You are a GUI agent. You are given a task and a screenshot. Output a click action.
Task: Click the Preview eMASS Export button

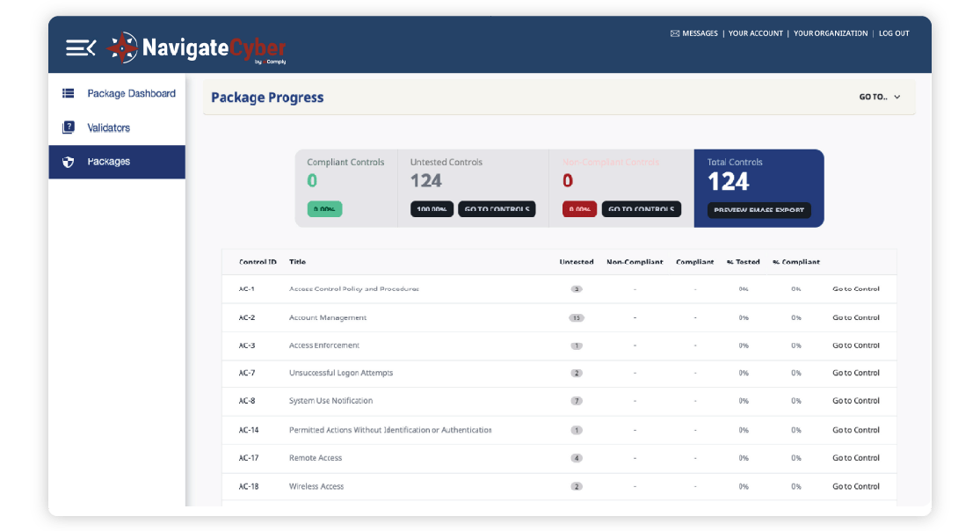pos(759,210)
